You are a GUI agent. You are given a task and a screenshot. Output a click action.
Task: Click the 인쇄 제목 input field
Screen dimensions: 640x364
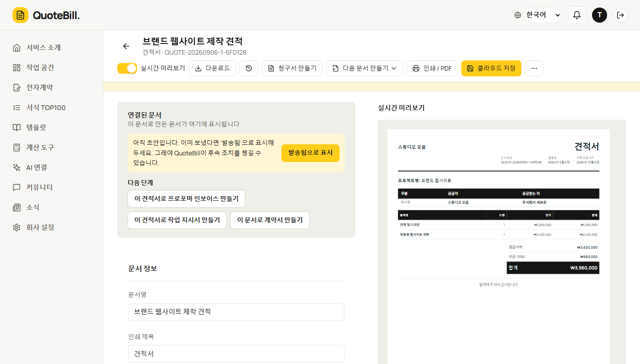[x=236, y=354]
